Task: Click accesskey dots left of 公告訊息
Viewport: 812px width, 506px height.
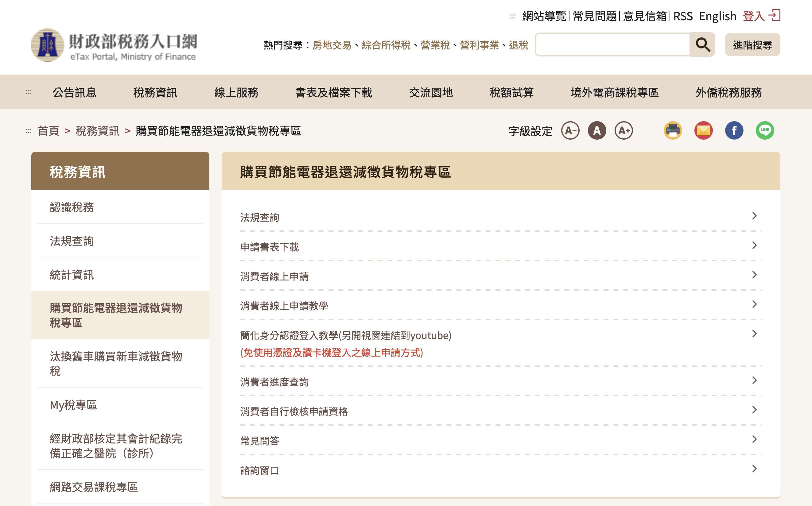Action: click(28, 92)
